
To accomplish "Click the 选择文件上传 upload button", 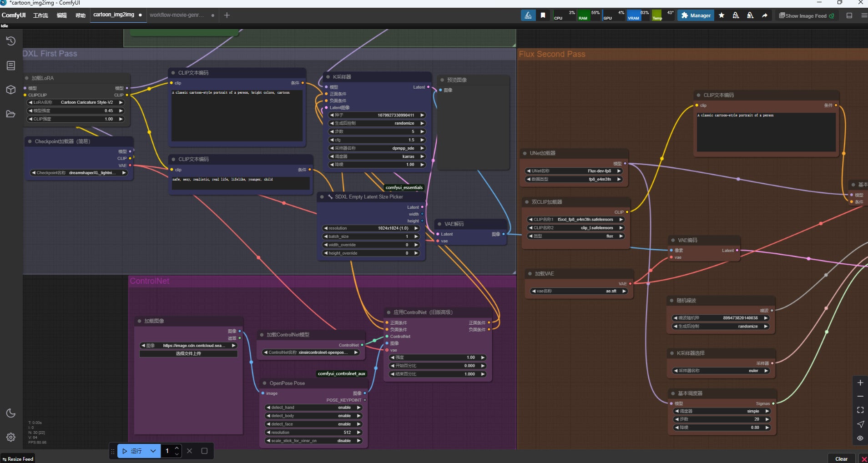I will [188, 353].
